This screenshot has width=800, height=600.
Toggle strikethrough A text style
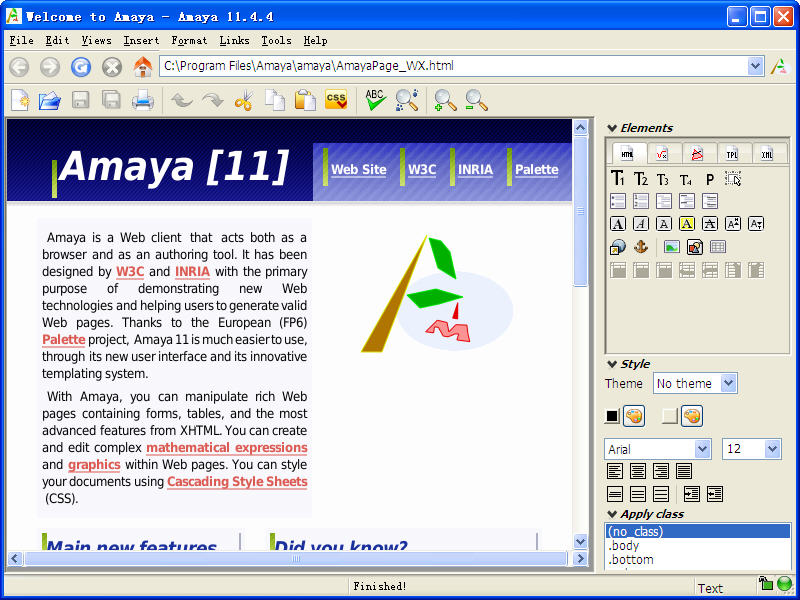coord(710,224)
